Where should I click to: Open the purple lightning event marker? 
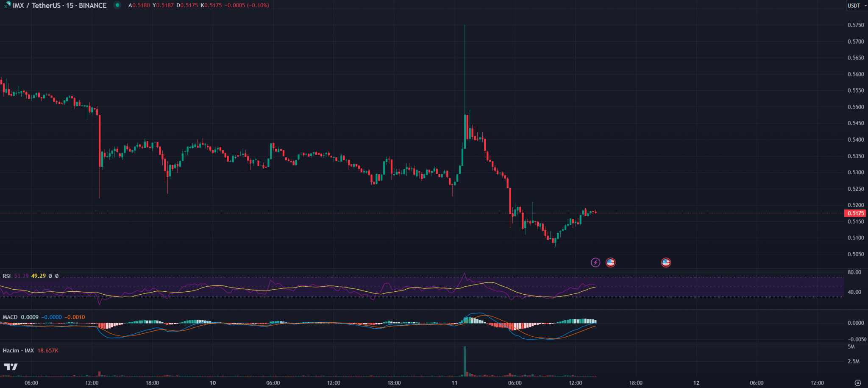(x=595, y=262)
